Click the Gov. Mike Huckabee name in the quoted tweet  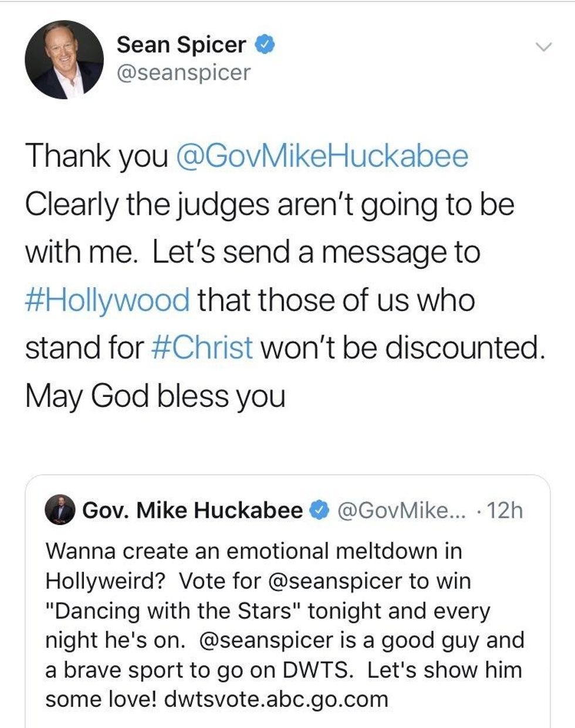[192, 510]
